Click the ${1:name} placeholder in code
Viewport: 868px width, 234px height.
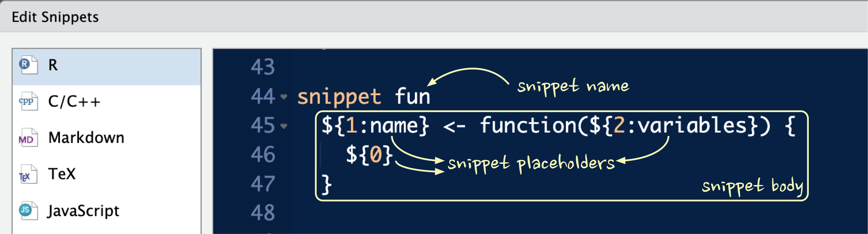(375, 126)
